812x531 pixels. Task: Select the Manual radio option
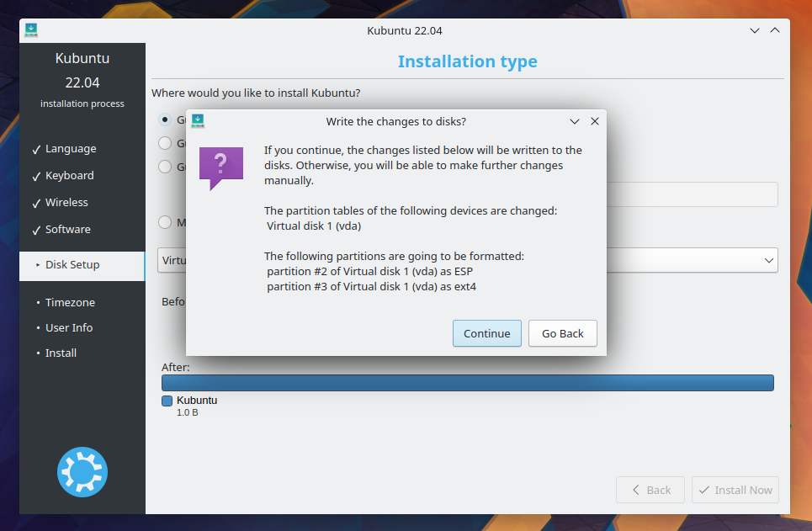click(165, 222)
